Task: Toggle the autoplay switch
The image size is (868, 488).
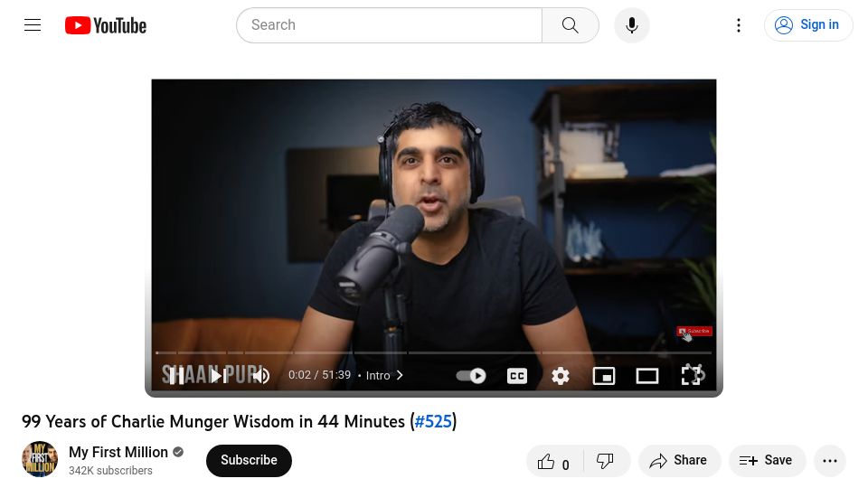Action: tap(471, 376)
